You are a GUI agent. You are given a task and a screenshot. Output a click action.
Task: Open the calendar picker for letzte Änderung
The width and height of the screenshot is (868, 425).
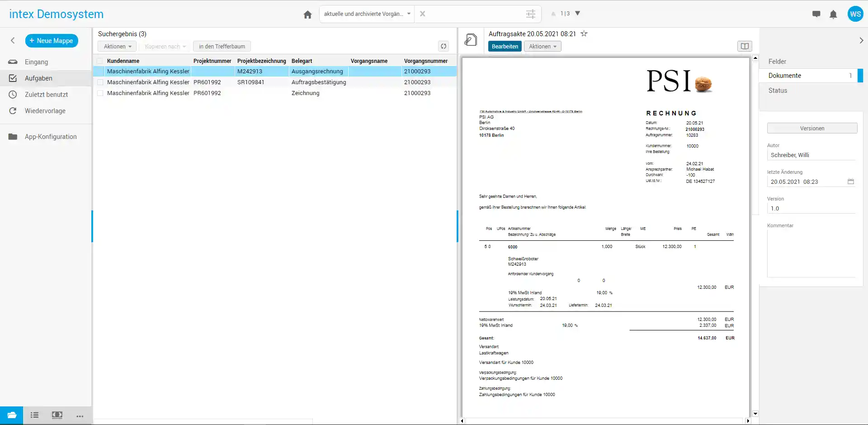coord(850,181)
